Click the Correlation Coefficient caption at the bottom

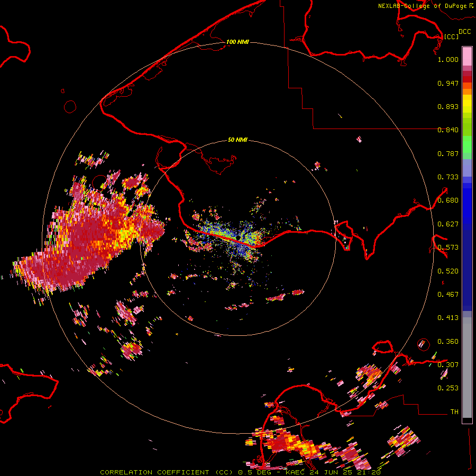pos(240,472)
